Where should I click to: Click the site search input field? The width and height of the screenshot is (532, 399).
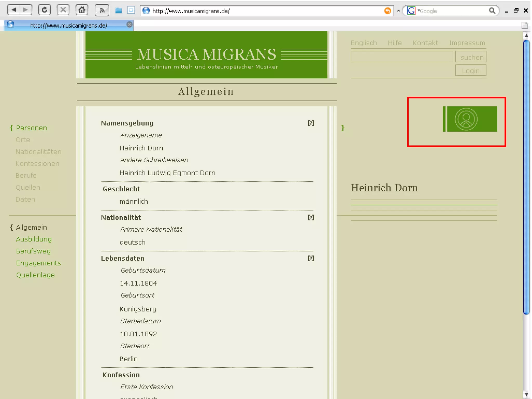(x=401, y=57)
